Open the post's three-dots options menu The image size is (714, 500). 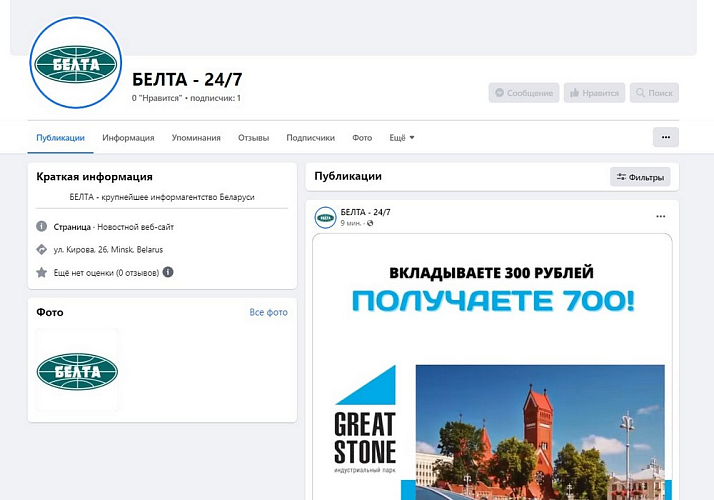[x=660, y=216]
